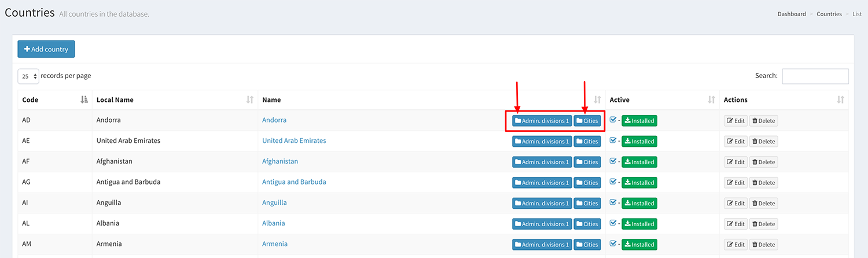Edit the Afghanistan row

(x=735, y=162)
